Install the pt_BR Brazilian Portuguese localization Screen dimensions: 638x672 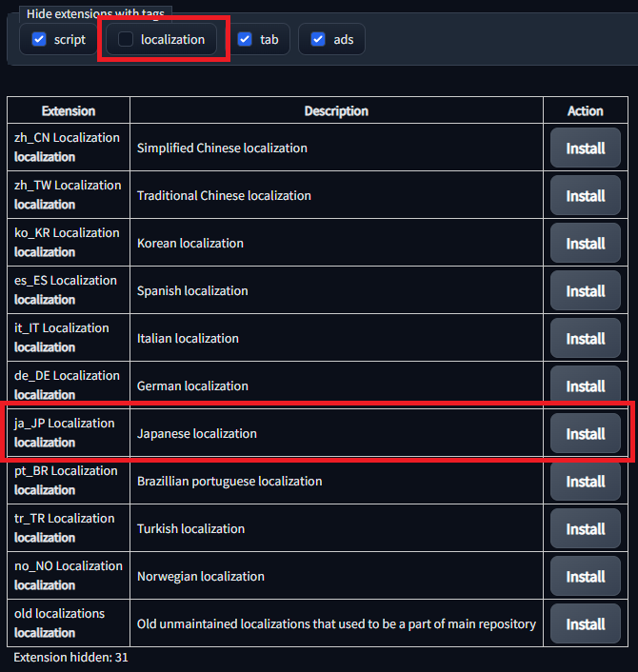pyautogui.click(x=586, y=482)
